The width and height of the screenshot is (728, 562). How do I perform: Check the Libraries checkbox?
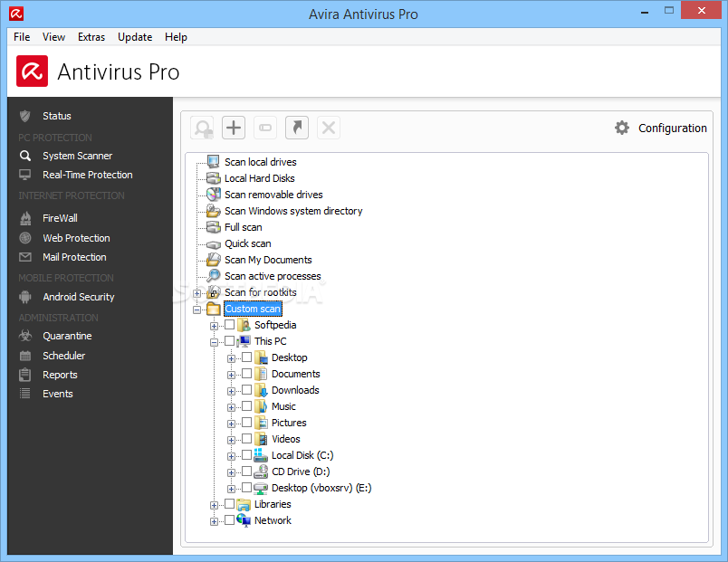(x=230, y=503)
